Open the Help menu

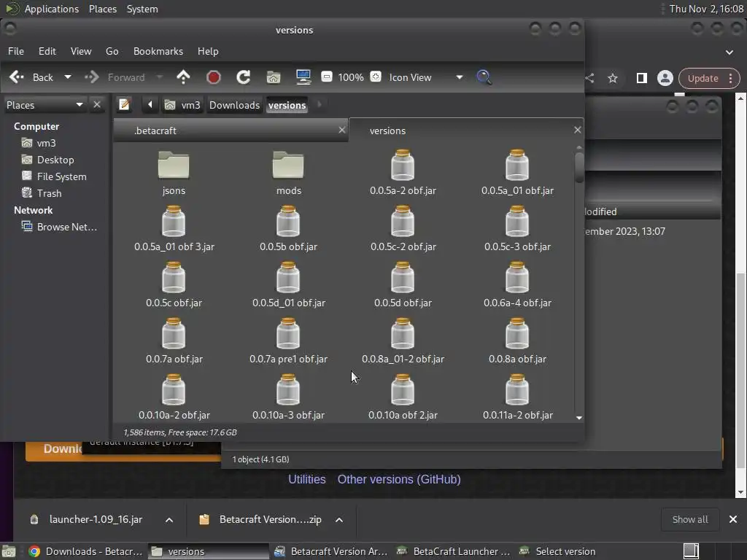pos(208,51)
